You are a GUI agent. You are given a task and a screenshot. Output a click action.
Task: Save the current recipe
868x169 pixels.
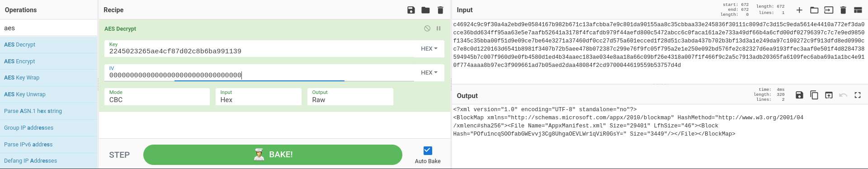(411, 10)
